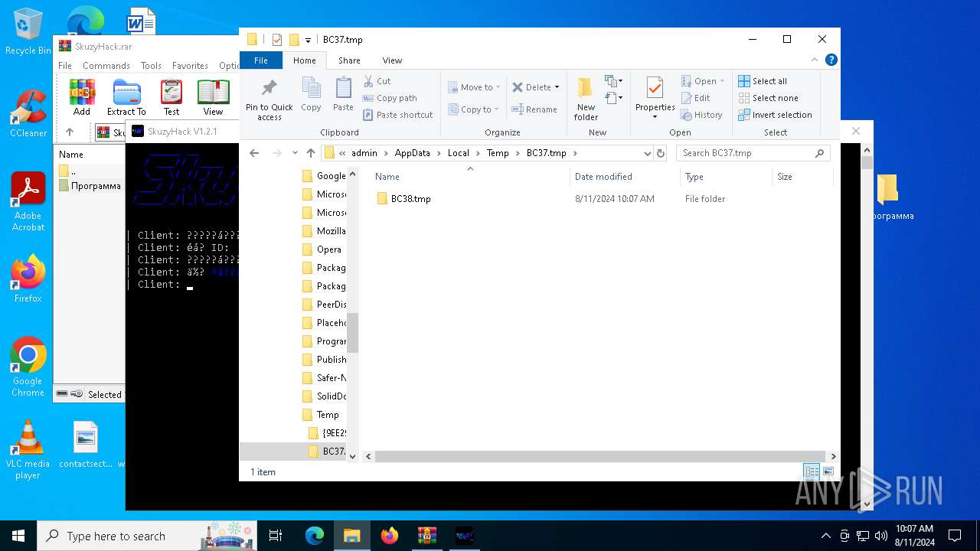The image size is (980, 551).
Task: Click Paste shortcut command
Action: tap(397, 115)
